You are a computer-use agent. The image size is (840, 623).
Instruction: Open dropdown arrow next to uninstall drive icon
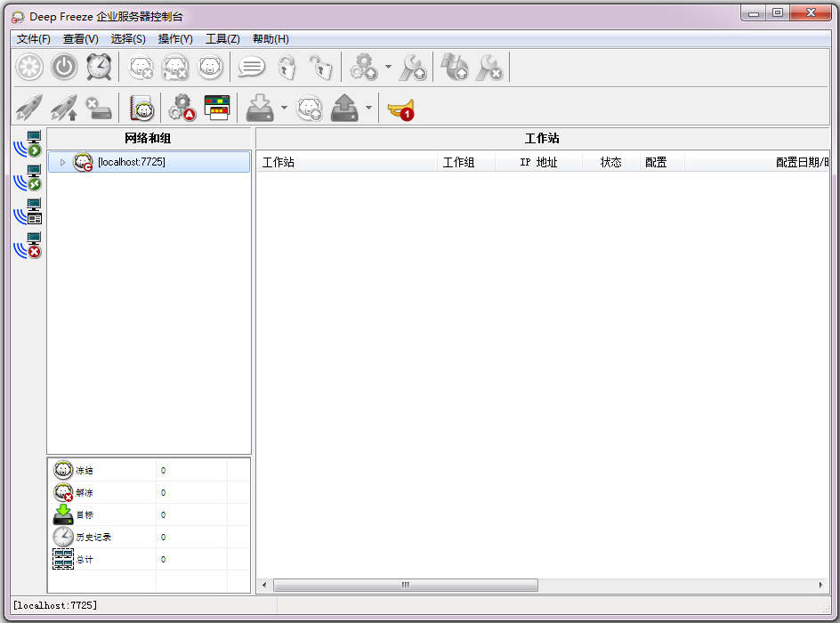[369, 108]
